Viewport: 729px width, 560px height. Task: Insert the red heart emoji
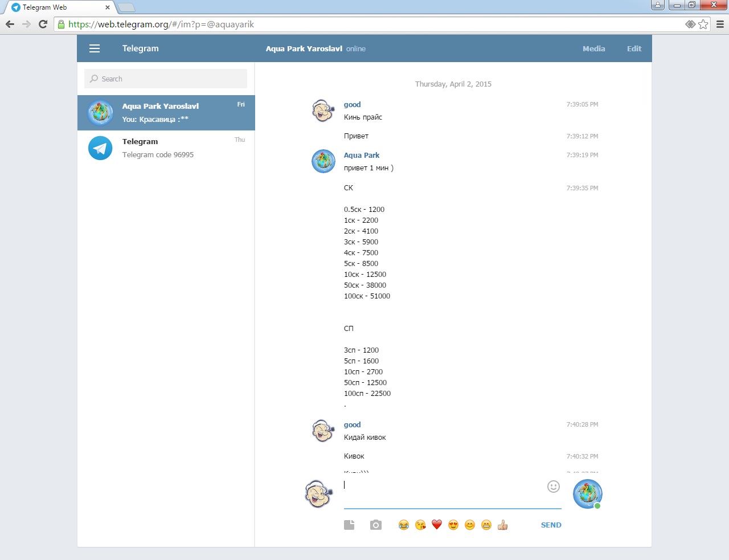[436, 525]
